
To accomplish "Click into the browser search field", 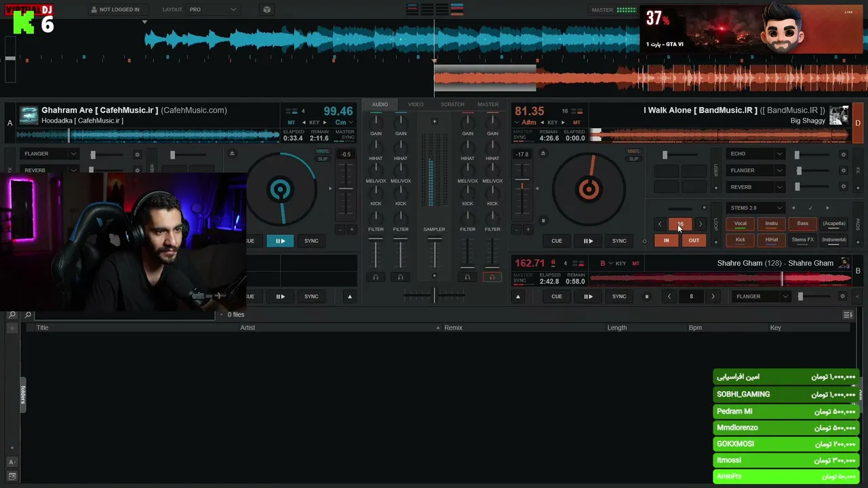I will pos(125,314).
